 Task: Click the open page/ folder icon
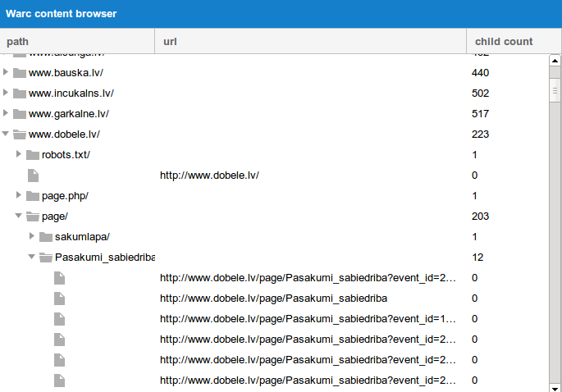[x=33, y=217]
